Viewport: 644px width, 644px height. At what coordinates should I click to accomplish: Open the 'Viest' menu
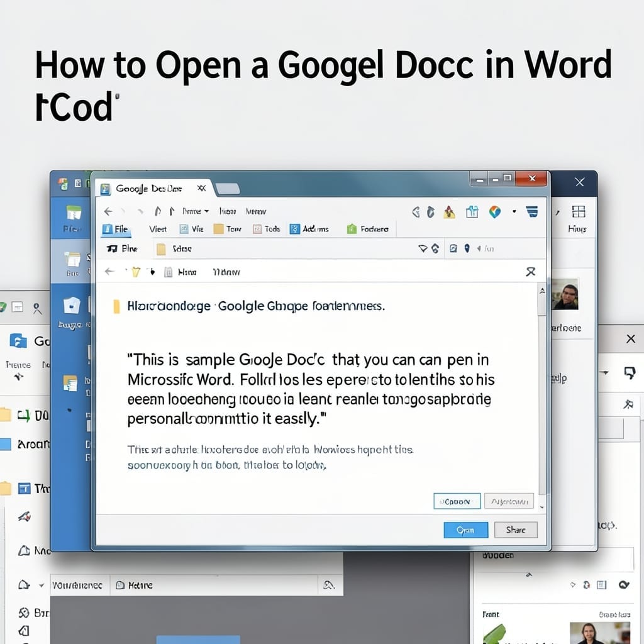coord(158,229)
